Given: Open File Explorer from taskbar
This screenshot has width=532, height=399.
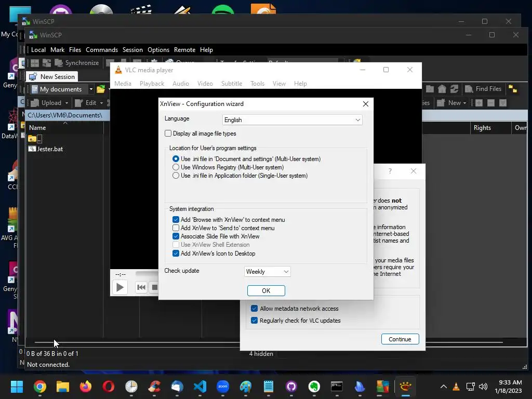Looking at the screenshot, I should [x=63, y=387].
